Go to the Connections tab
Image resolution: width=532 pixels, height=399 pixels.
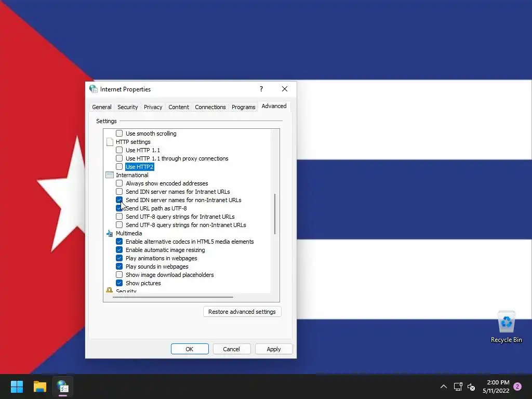click(210, 107)
